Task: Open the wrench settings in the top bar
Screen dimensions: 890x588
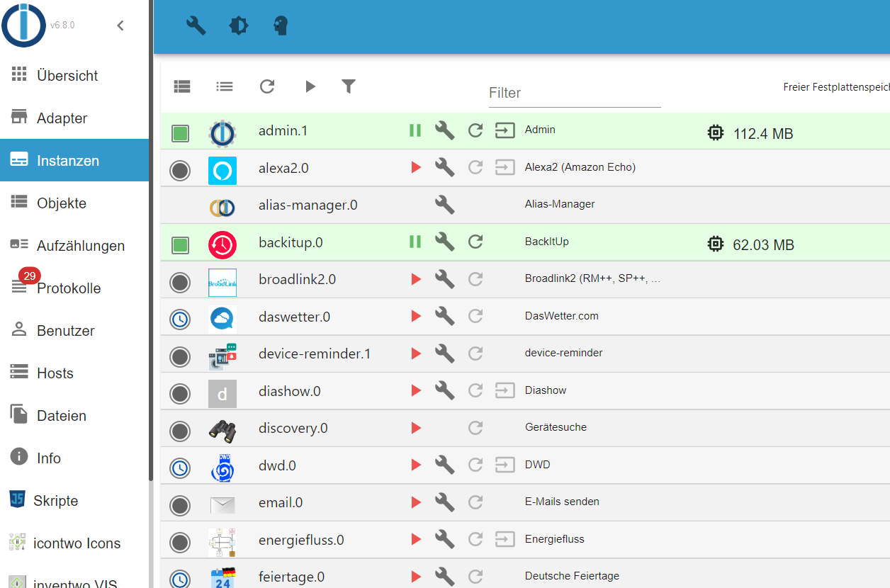Action: pyautogui.click(x=196, y=26)
